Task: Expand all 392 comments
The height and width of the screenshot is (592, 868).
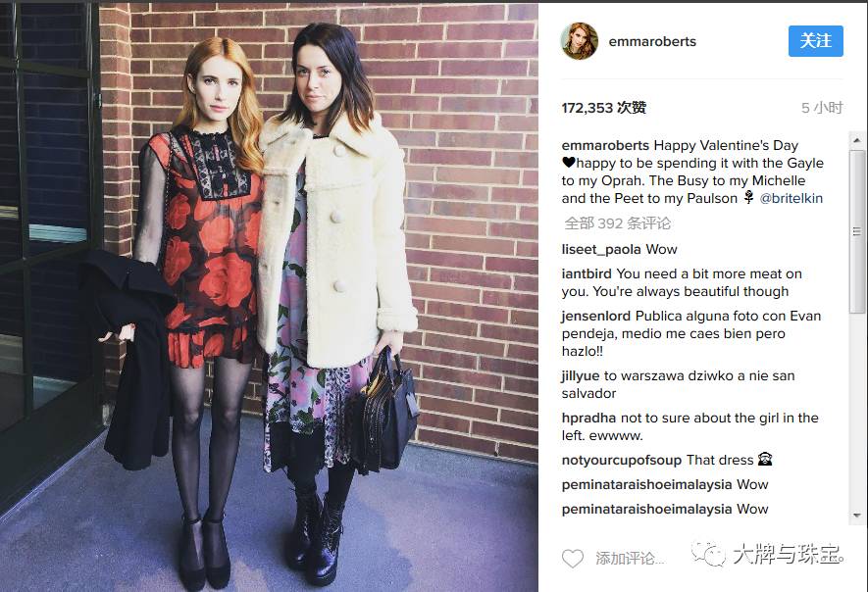Action: click(617, 223)
